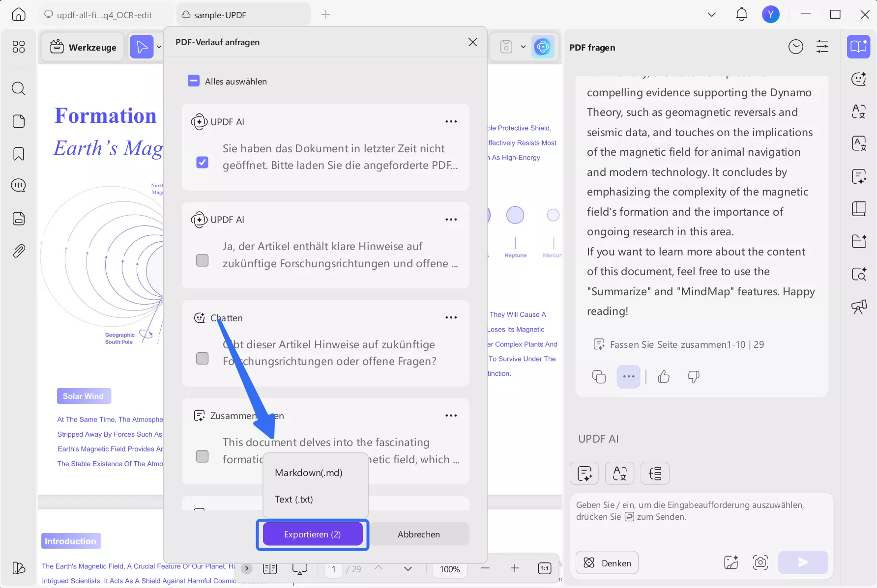Copy the AI response using the copy icon
The width and height of the screenshot is (877, 588).
pos(599,377)
